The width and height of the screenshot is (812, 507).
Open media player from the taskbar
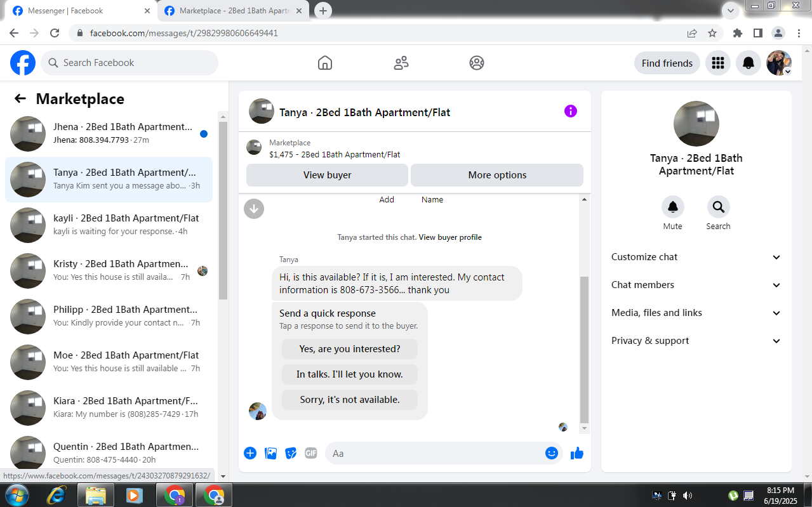135,495
